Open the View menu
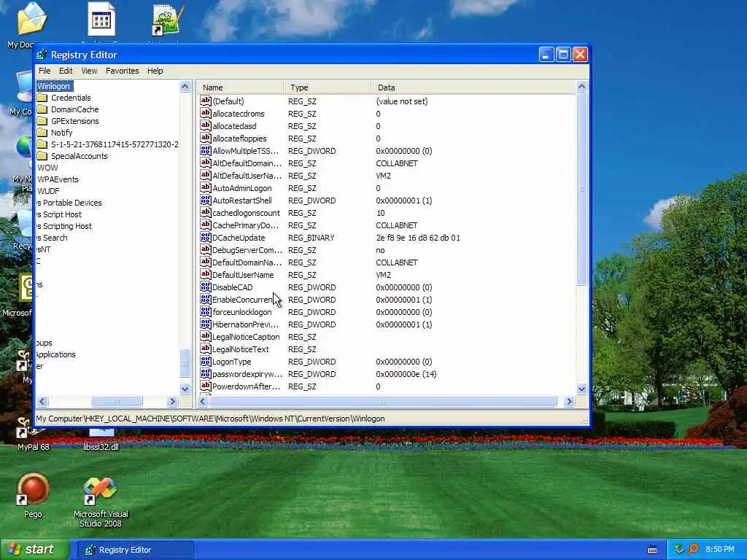This screenshot has height=560, width=747. [x=89, y=71]
